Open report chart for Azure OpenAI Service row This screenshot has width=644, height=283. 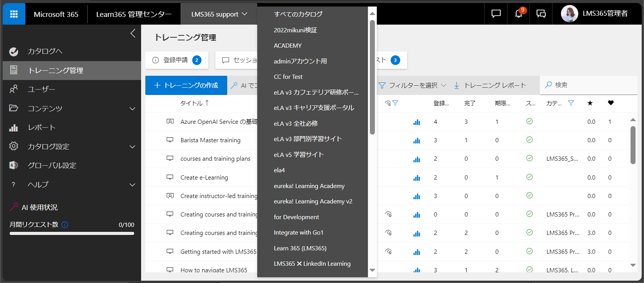click(x=416, y=122)
